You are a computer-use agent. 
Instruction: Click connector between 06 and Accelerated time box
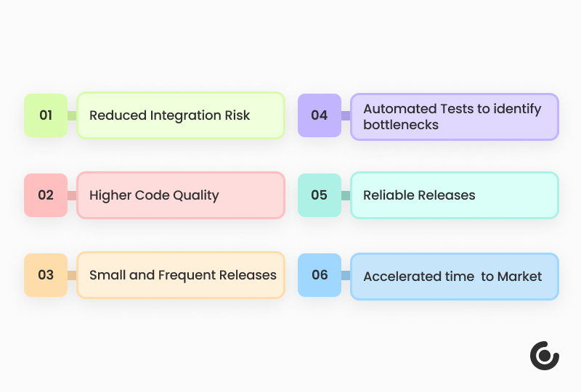(x=346, y=275)
